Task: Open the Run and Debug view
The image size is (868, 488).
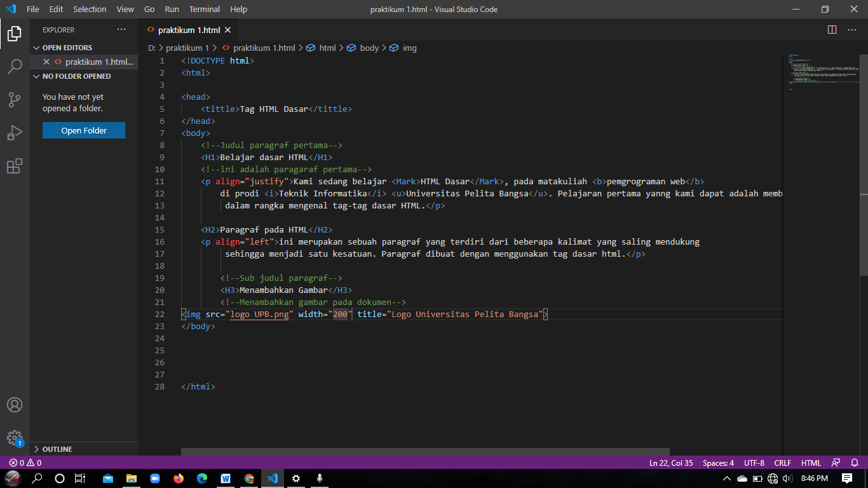Action: 15,133
